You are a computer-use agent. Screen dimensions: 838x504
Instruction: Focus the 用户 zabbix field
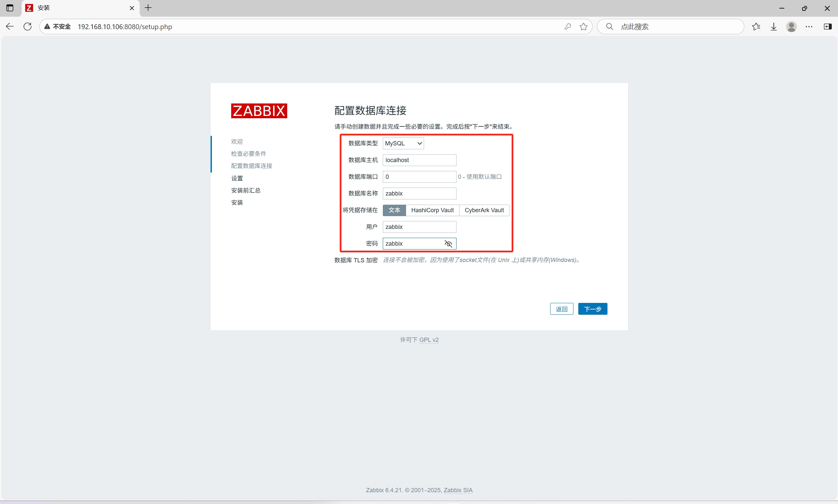(x=419, y=227)
